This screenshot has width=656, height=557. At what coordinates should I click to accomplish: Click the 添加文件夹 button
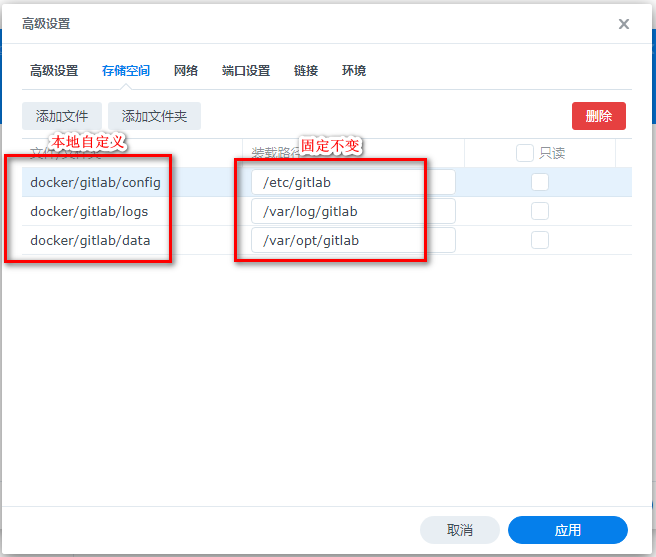pyautogui.click(x=154, y=116)
